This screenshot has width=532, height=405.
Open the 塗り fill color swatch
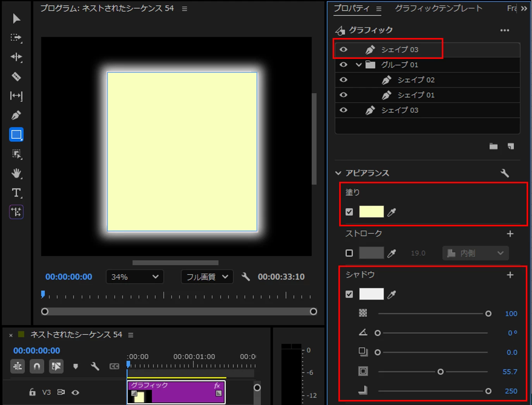click(371, 212)
